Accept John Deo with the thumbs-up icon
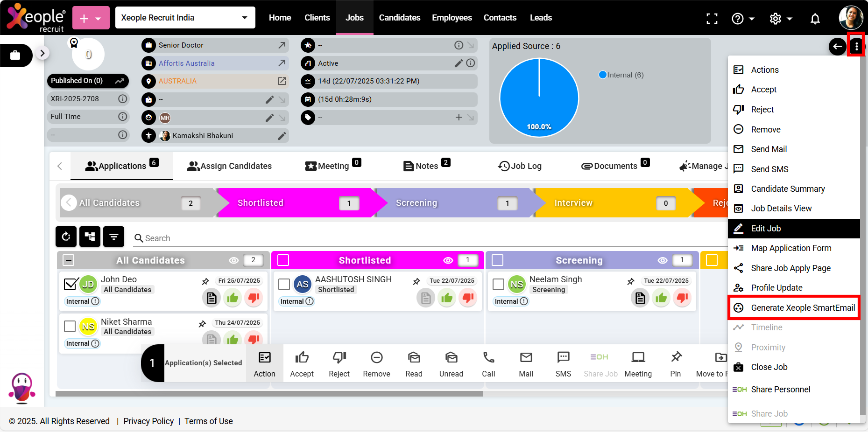The image size is (868, 432). [233, 298]
